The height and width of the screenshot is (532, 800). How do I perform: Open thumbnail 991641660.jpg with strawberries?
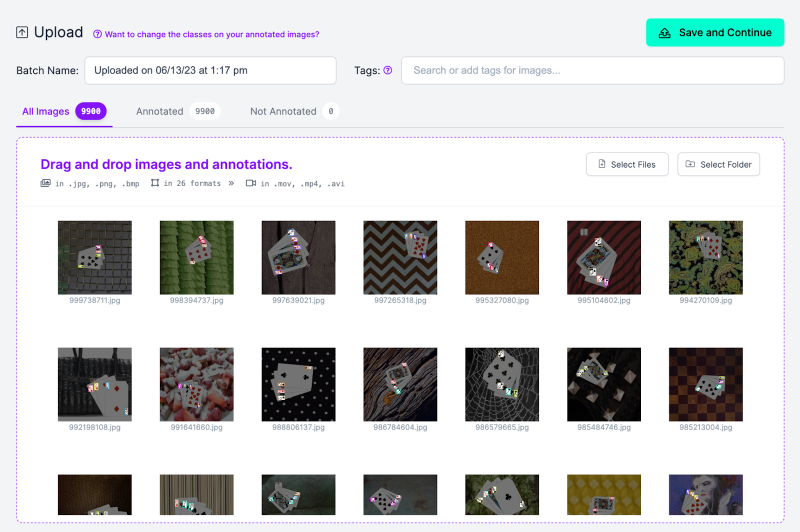tap(196, 384)
